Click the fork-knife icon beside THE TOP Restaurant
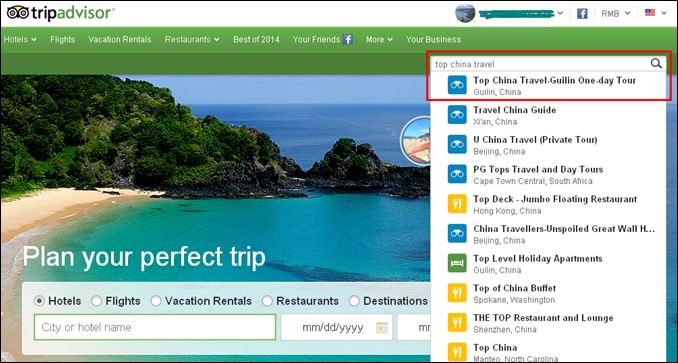Viewport: 678px width, 363px height. pos(457,322)
